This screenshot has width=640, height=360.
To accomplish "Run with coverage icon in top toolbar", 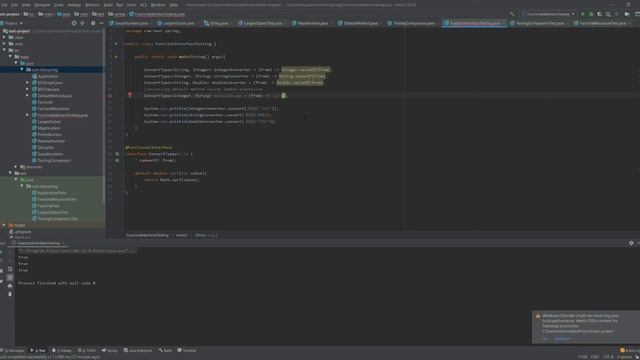I will point(600,14).
